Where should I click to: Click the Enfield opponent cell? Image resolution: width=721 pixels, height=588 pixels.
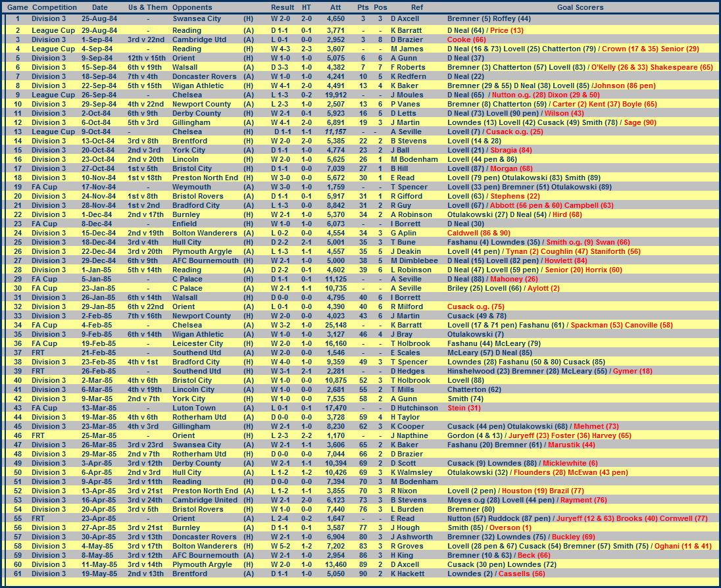[185, 224]
